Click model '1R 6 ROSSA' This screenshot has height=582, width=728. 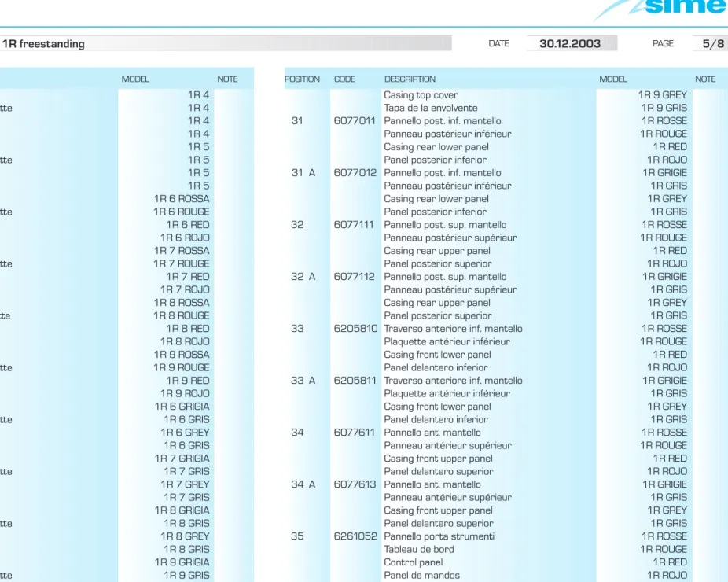pyautogui.click(x=182, y=199)
